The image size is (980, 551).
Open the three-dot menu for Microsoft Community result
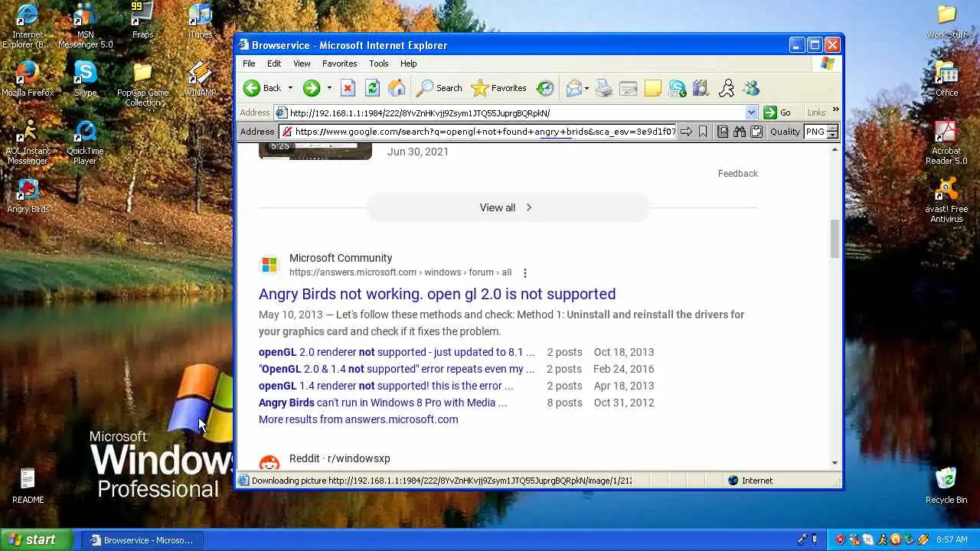(x=524, y=273)
